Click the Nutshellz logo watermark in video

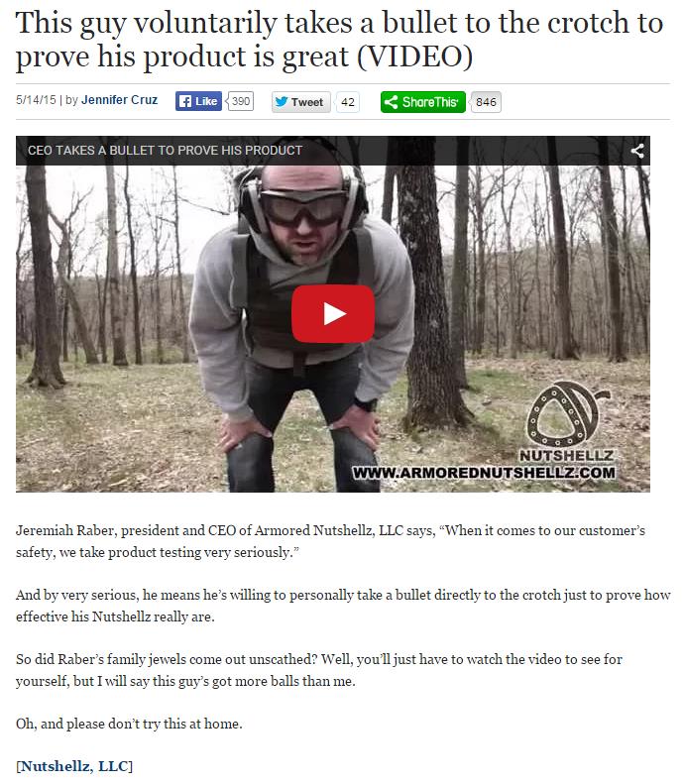click(566, 421)
